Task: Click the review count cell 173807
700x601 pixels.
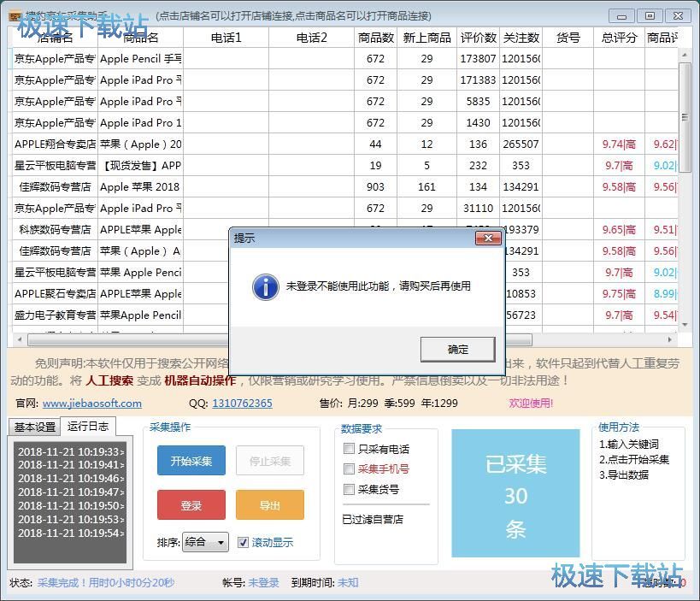Action: click(478, 58)
